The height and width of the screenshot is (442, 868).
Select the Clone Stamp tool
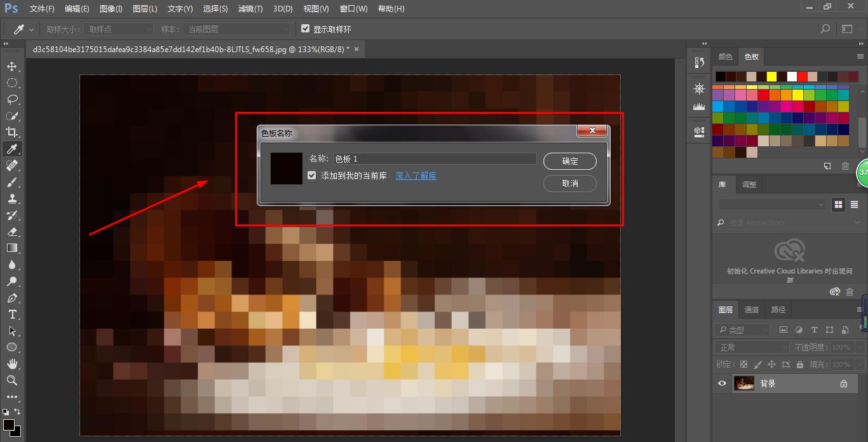[11, 198]
